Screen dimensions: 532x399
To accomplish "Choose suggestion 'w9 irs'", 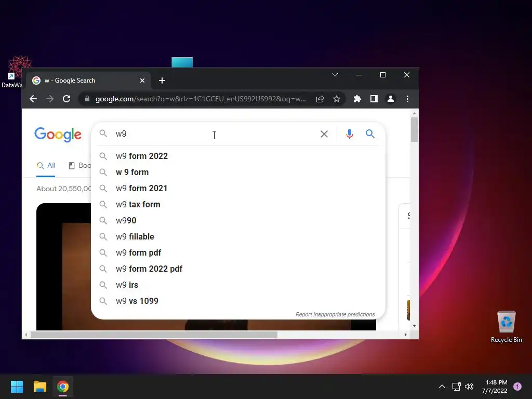I will tap(238, 285).
